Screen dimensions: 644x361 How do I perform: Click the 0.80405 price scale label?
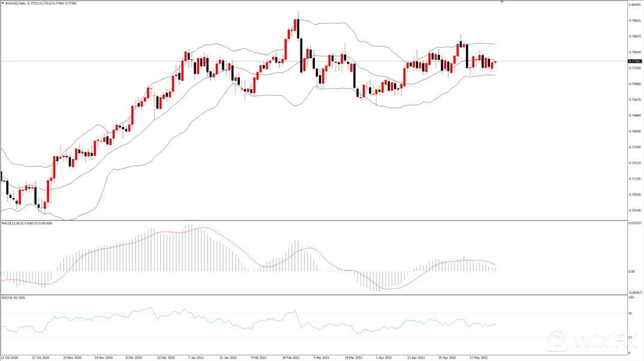point(634,5)
